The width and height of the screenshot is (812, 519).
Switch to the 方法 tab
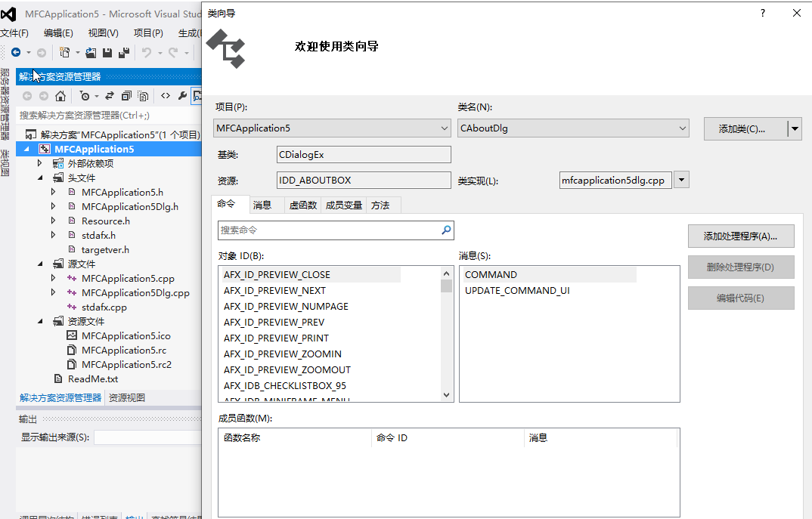click(x=380, y=205)
